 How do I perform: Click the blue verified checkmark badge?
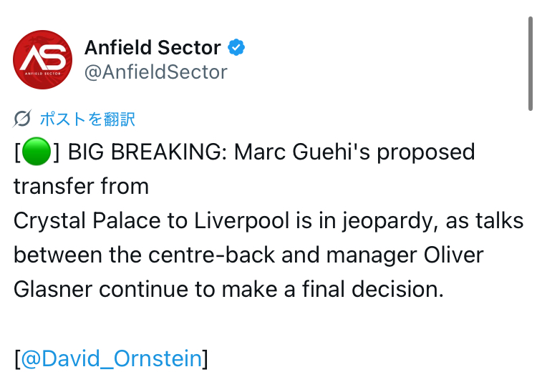(x=236, y=47)
